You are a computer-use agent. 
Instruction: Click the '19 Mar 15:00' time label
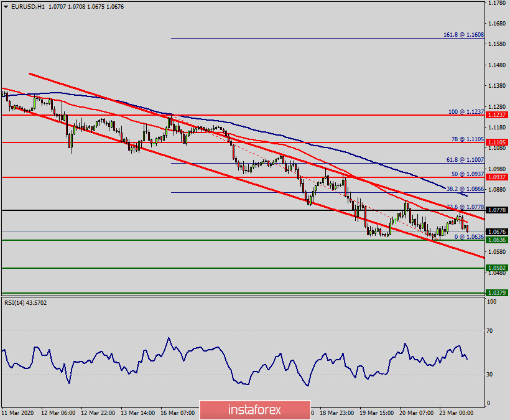click(377, 413)
